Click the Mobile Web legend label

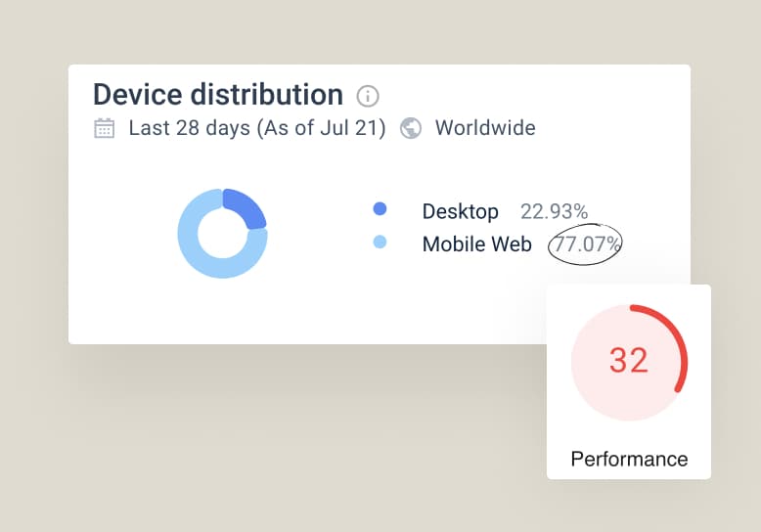pyautogui.click(x=476, y=244)
